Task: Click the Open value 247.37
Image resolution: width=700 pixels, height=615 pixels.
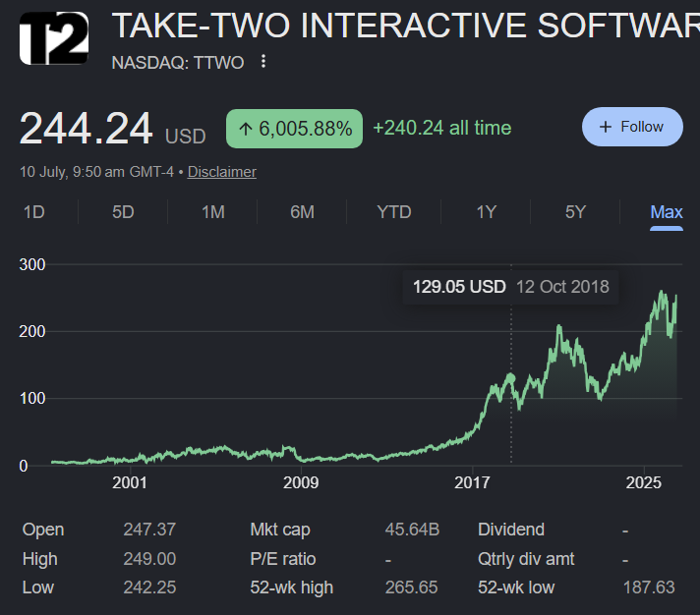Action: point(149,530)
